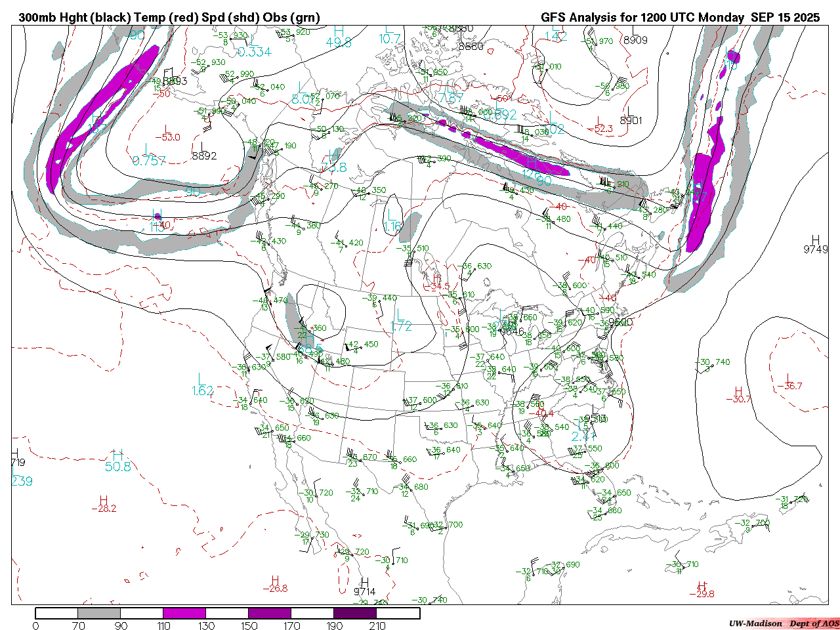
Task: Select the red L labeled -53.0
Action: pyautogui.click(x=167, y=129)
